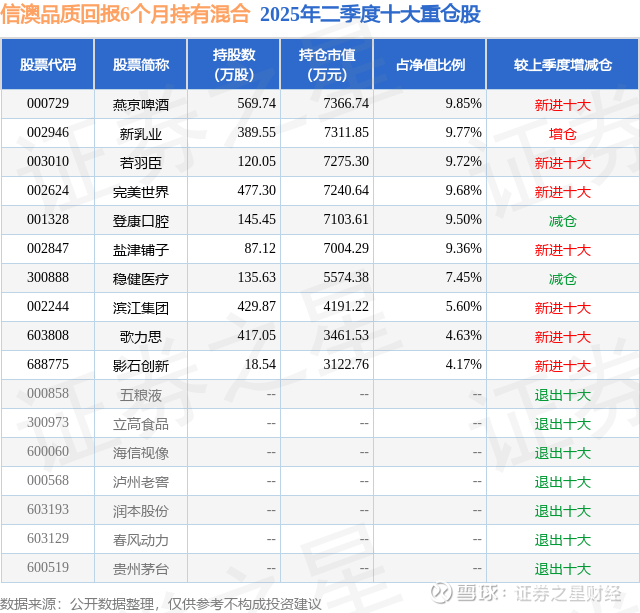Click the 若羽臣 stock name
Image resolution: width=640 pixels, height=613 pixels.
point(141,163)
